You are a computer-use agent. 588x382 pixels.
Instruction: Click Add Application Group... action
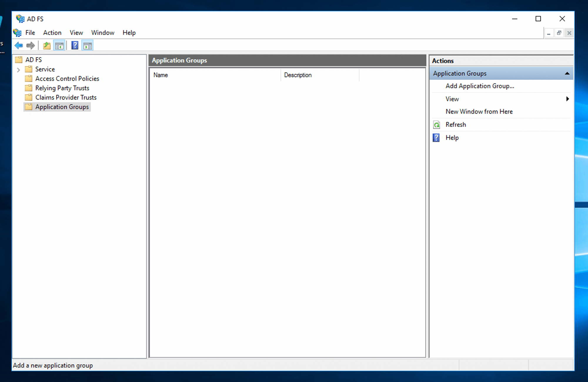480,86
